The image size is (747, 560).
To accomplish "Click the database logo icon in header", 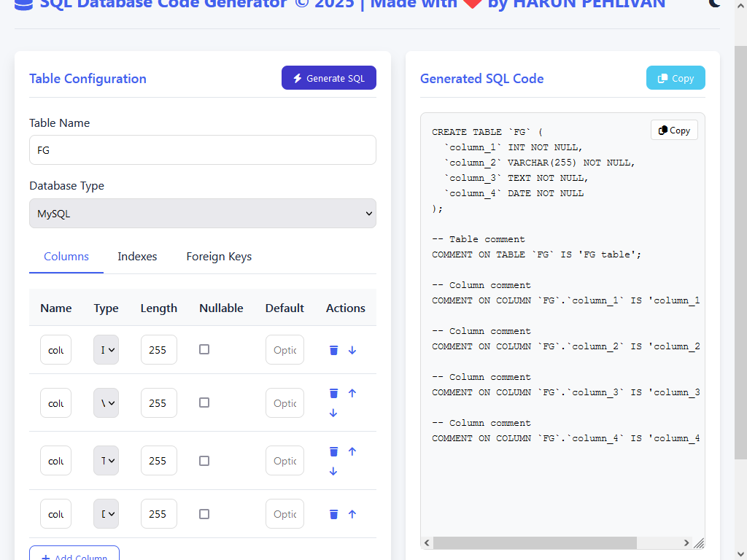I will click(x=23, y=4).
